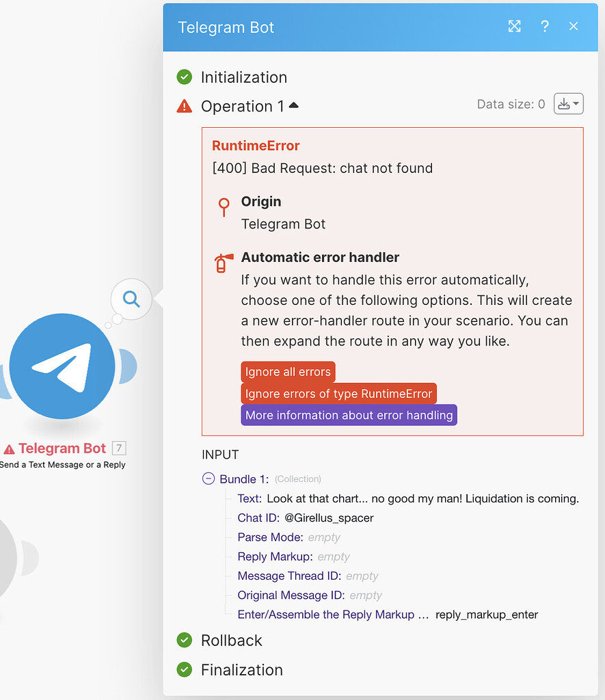Screen dimensions: 605x700
Task: Click the red Telegram Bot module name
Action: (62, 448)
